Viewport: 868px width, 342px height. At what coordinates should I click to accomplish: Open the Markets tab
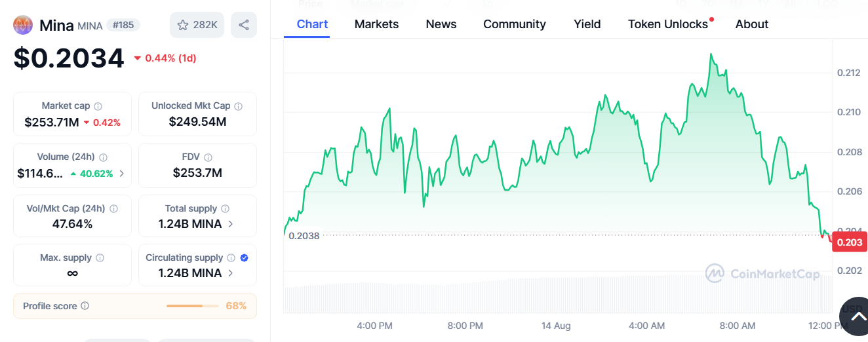coord(376,24)
